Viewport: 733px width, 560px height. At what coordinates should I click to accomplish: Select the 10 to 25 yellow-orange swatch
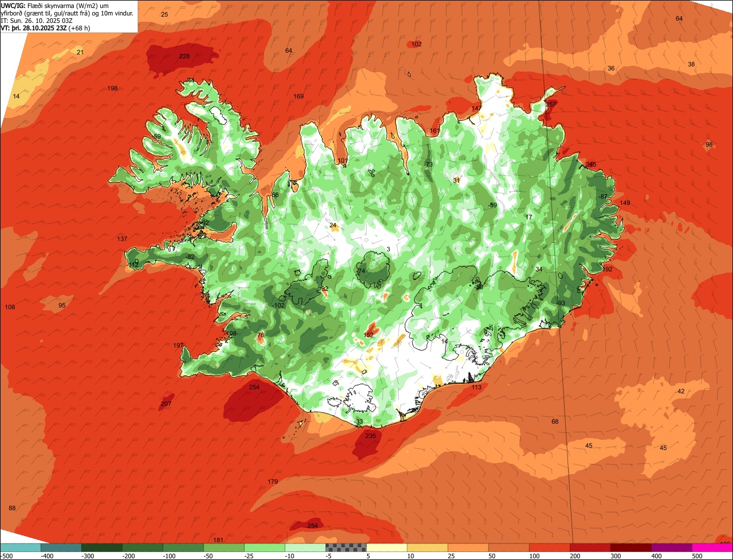(427, 547)
